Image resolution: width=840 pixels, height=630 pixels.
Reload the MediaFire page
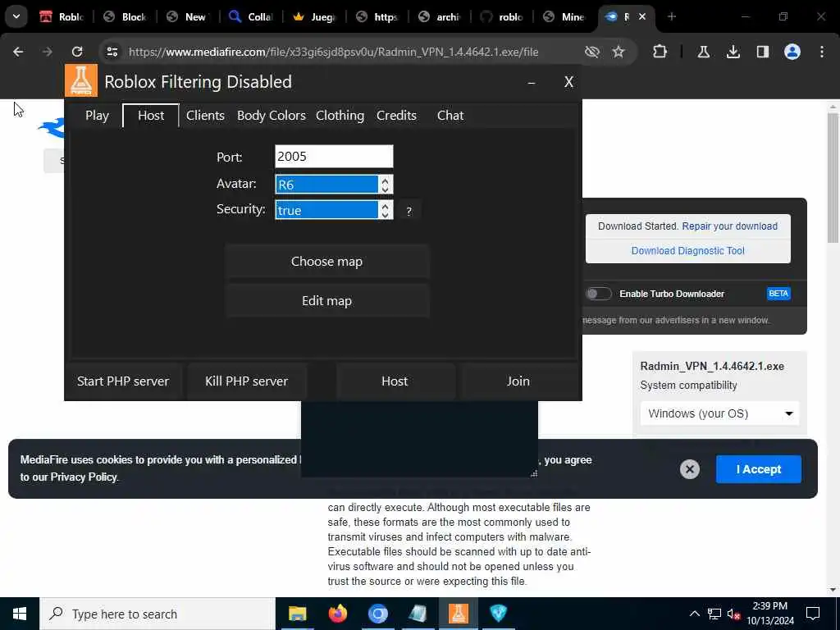[x=77, y=52]
